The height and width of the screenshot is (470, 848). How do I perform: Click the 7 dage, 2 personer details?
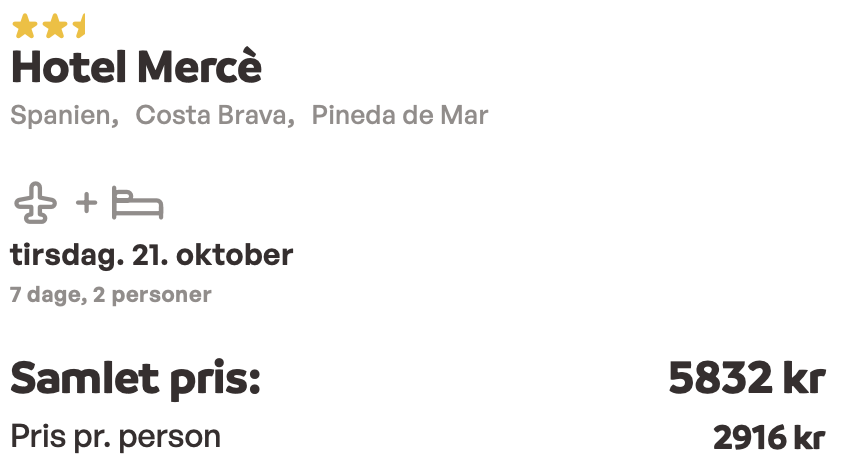click(111, 295)
